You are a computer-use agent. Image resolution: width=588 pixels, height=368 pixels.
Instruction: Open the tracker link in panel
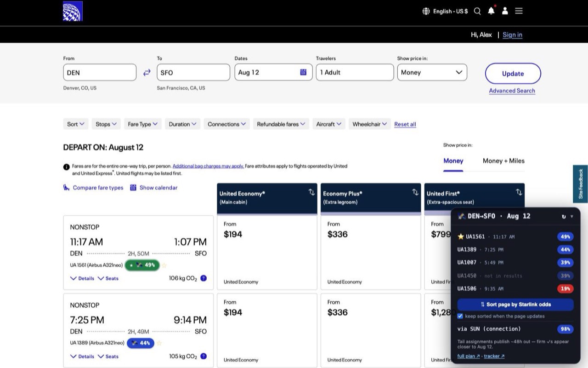[x=494, y=356]
